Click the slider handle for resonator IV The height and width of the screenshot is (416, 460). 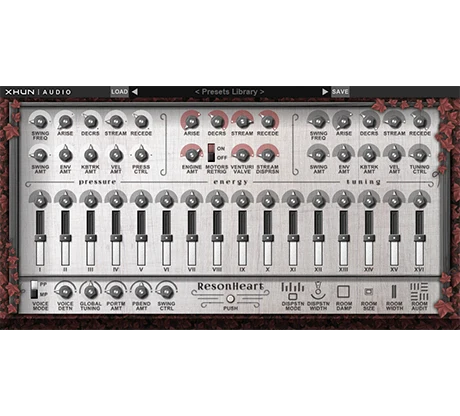[116, 238]
